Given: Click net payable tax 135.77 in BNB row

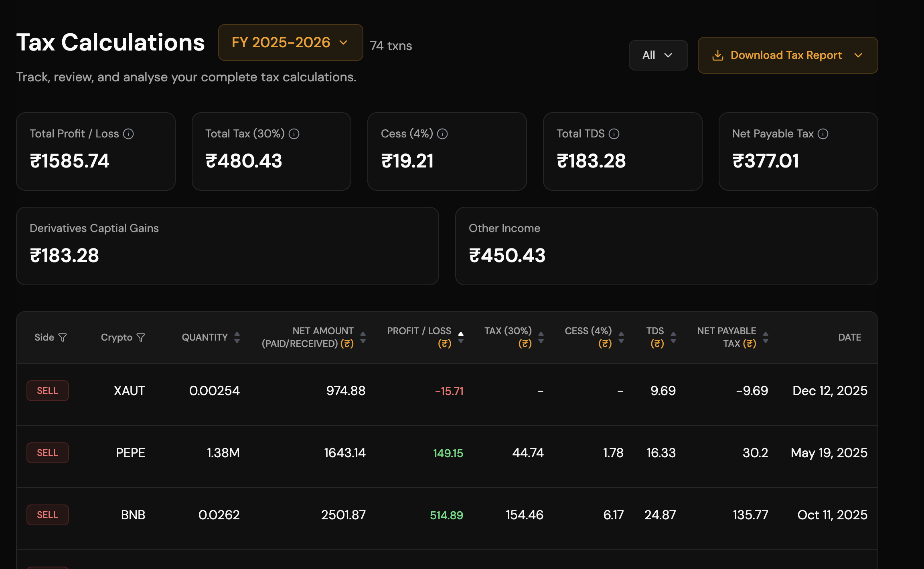Looking at the screenshot, I should point(750,515).
